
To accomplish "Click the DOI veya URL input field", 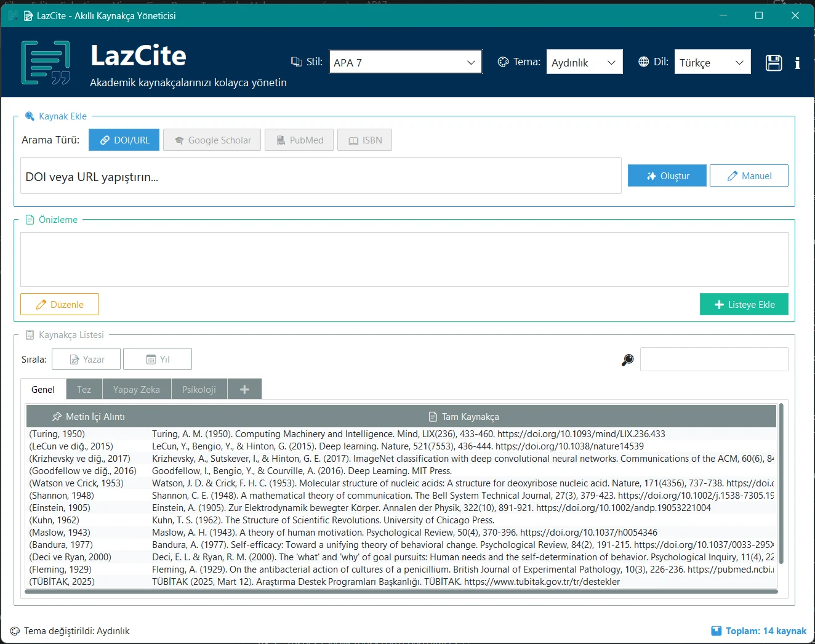I will click(321, 176).
